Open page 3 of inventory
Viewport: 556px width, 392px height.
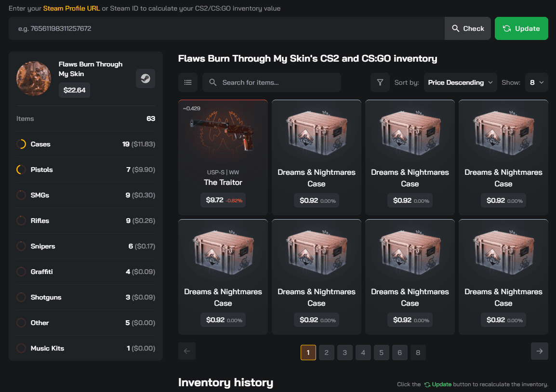[344, 353]
